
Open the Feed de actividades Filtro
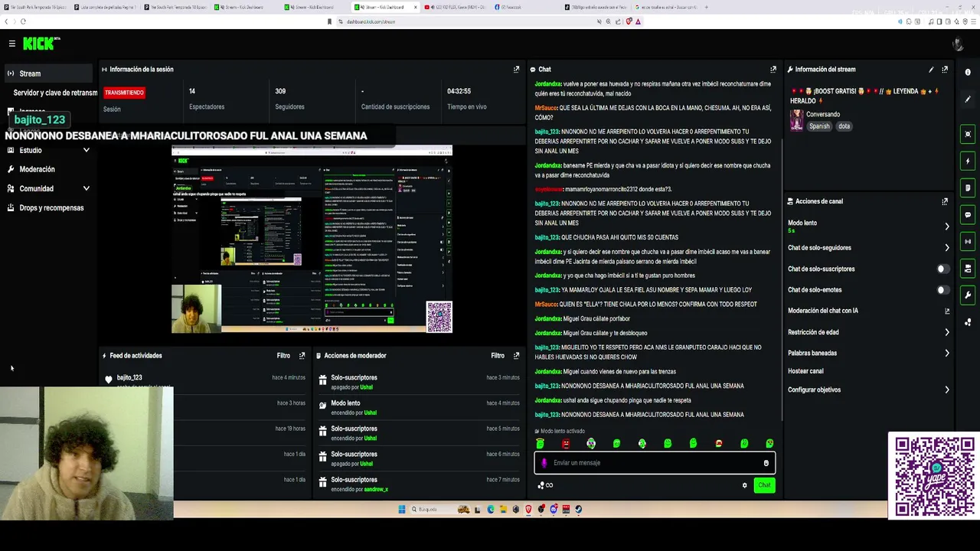(x=283, y=355)
